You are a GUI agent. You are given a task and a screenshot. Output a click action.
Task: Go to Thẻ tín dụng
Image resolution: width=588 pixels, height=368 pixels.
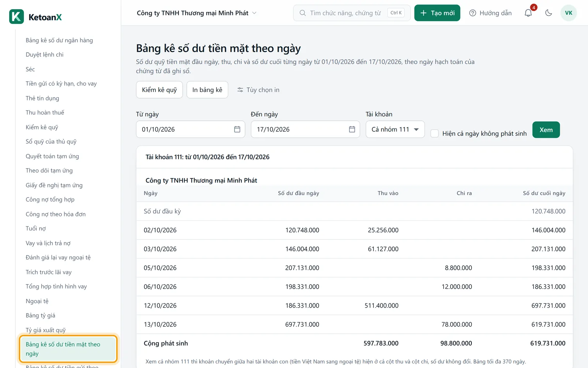coord(42,98)
